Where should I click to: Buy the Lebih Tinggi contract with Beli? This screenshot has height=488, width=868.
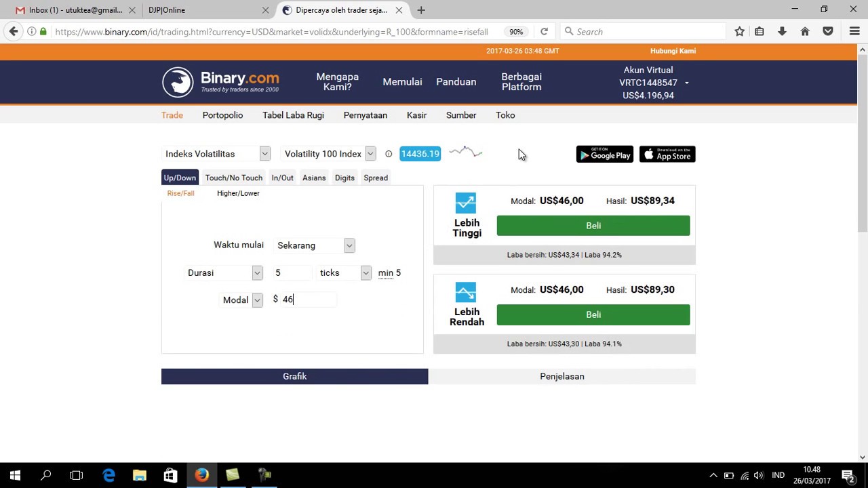tap(593, 226)
